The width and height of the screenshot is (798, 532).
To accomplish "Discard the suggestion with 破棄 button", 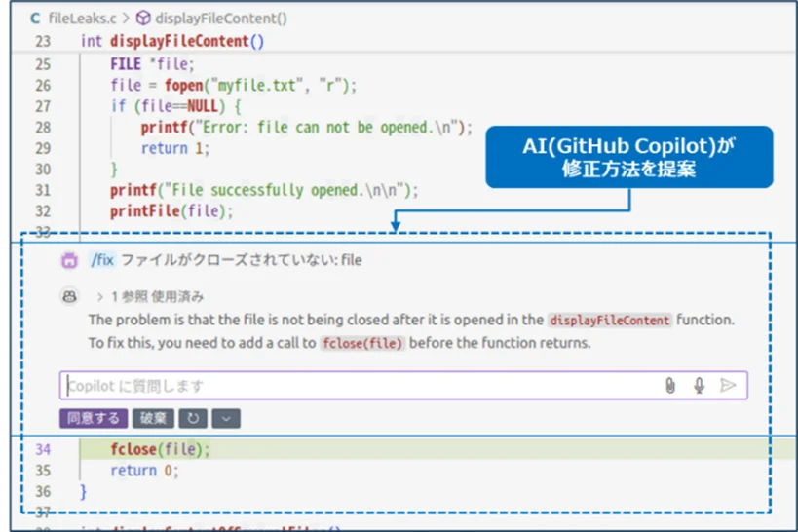I will click(153, 418).
